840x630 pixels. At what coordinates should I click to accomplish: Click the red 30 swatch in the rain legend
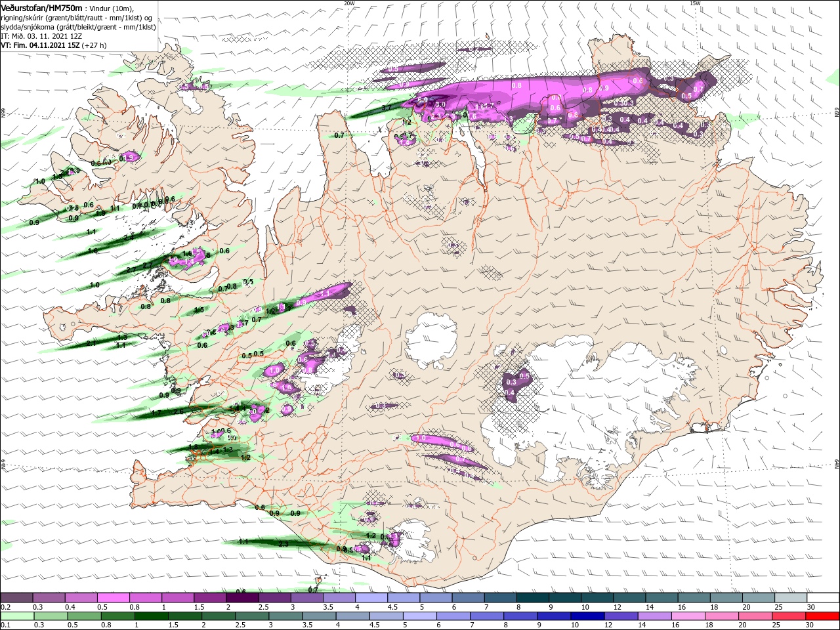823,616
